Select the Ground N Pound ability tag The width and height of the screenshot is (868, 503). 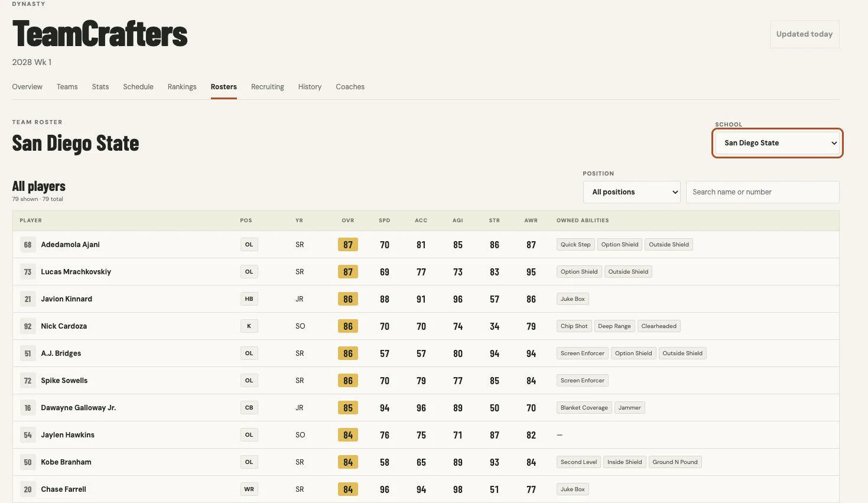pos(675,462)
